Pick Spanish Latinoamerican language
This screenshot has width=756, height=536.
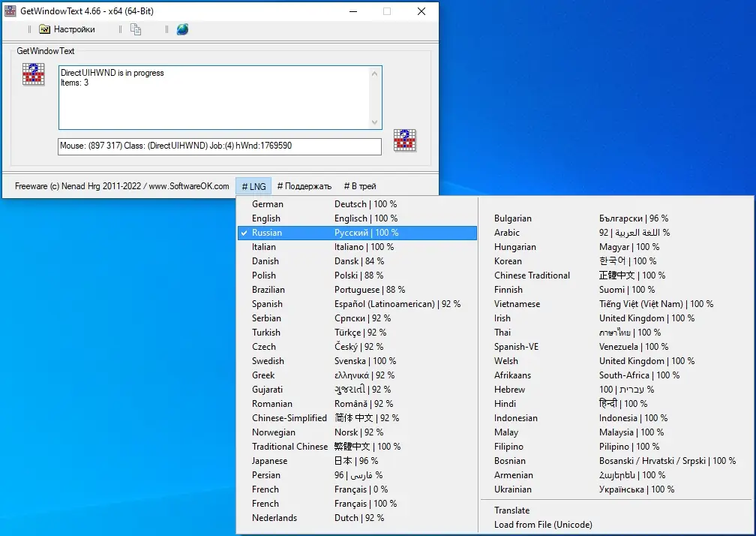pyautogui.click(x=357, y=304)
